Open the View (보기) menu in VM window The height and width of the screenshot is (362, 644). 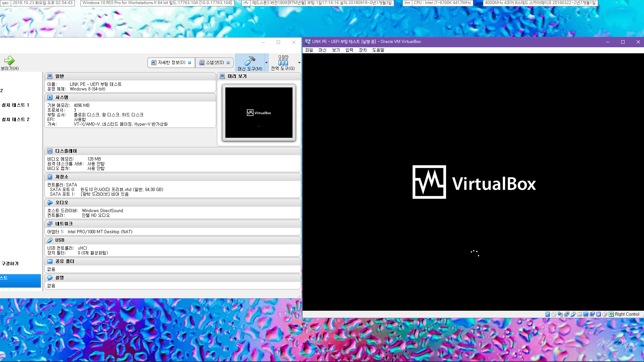336,50
